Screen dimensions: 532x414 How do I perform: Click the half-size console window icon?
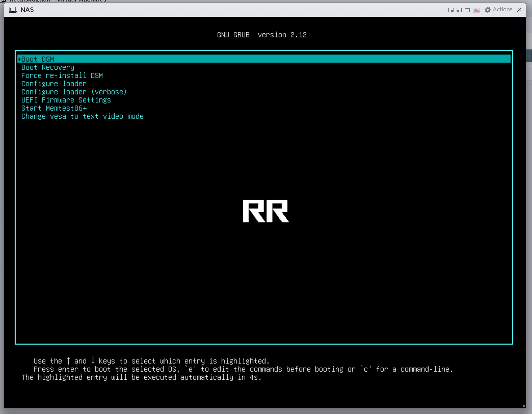(x=459, y=10)
